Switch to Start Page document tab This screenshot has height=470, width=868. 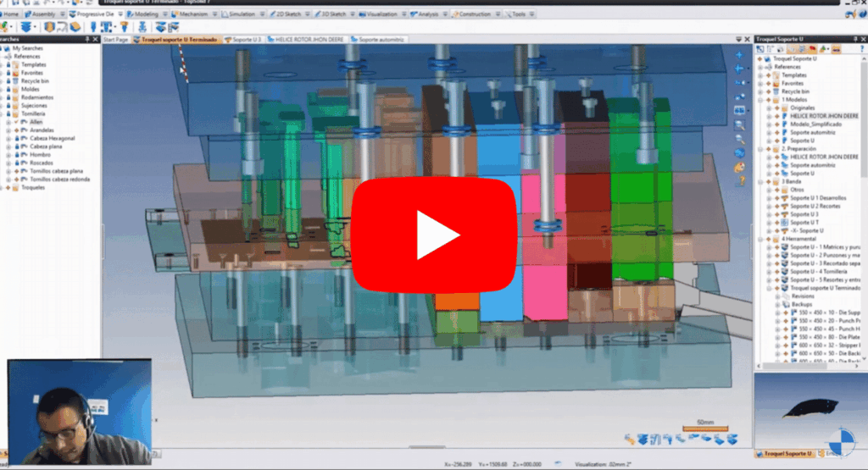[115, 40]
